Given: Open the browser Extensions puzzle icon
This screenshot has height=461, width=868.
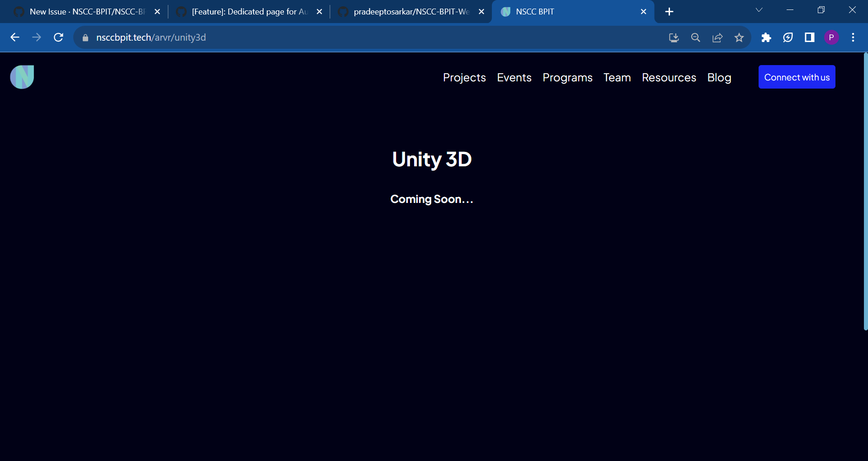Looking at the screenshot, I should (x=766, y=38).
